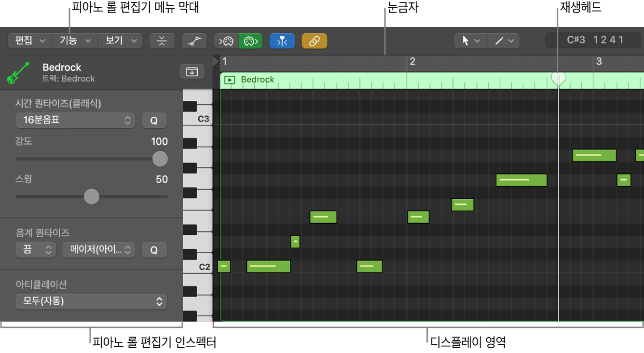644x353 pixels.
Task: Open the 편집 menu
Action: (x=30, y=41)
